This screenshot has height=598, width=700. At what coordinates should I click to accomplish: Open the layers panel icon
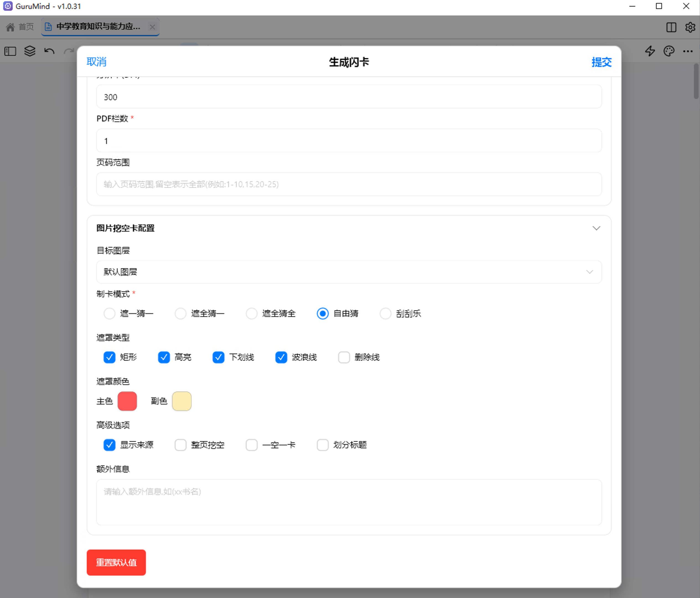point(29,51)
